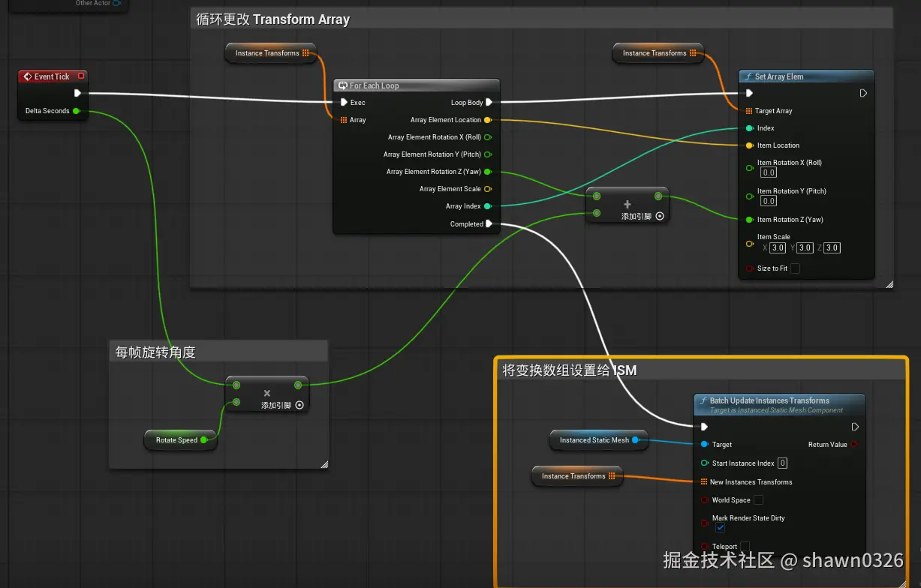Viewport: 921px width, 588px height.
Task: Click the Instanced Static Mesh output pin
Action: click(x=636, y=440)
